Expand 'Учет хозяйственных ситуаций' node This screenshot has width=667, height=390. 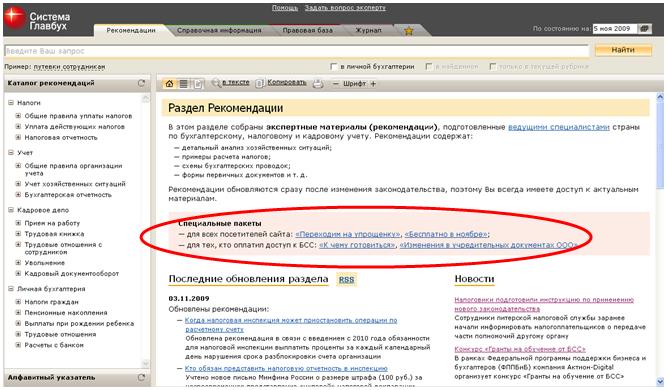(x=18, y=184)
